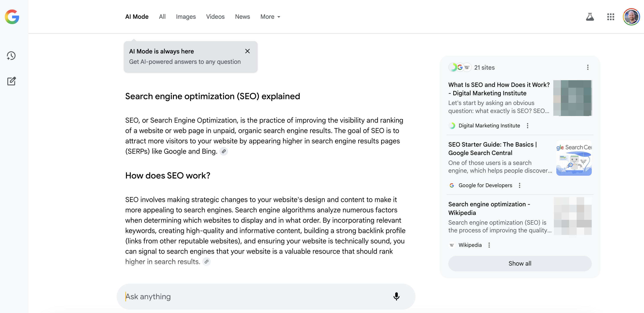Viewport: 644px width, 313px height.
Task: Open the Google apps grid
Action: click(611, 16)
